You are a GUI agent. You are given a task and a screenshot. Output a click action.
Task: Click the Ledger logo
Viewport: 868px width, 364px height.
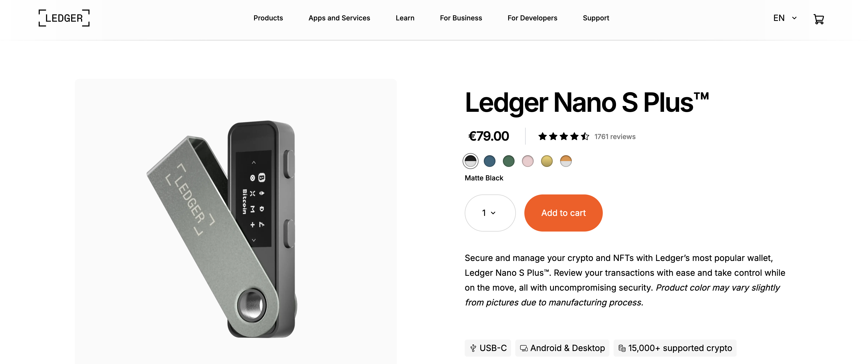[64, 18]
